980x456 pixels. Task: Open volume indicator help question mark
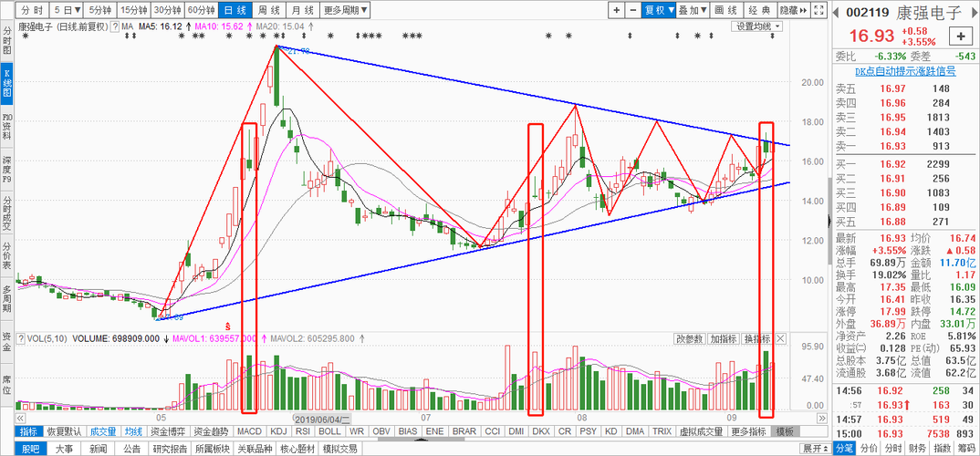click(x=23, y=338)
